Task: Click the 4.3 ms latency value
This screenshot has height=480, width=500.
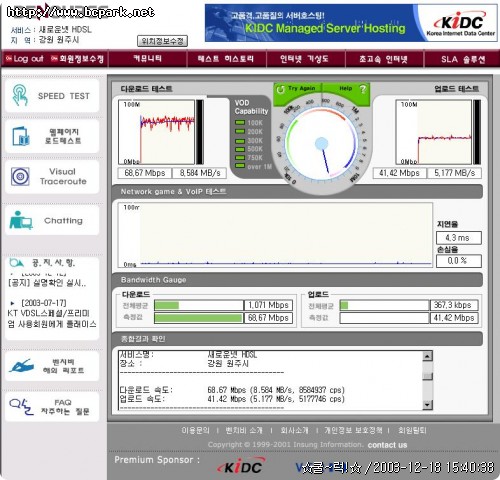Action: tap(459, 238)
